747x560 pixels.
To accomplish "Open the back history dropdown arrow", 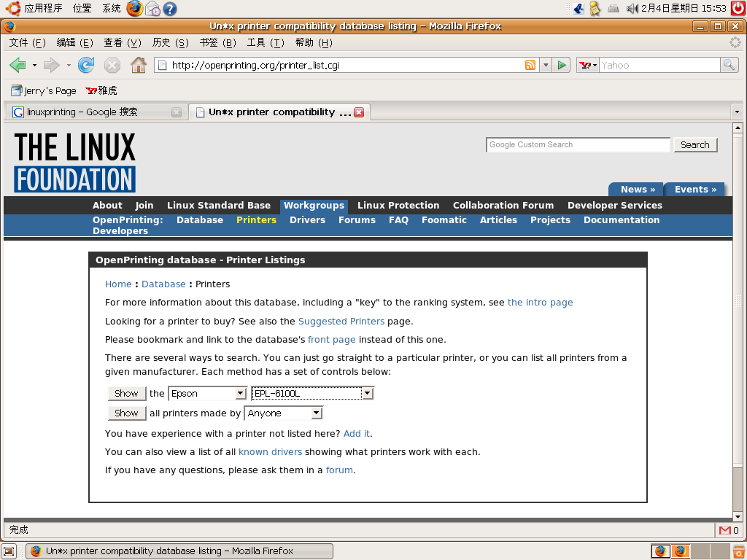I will coord(34,65).
